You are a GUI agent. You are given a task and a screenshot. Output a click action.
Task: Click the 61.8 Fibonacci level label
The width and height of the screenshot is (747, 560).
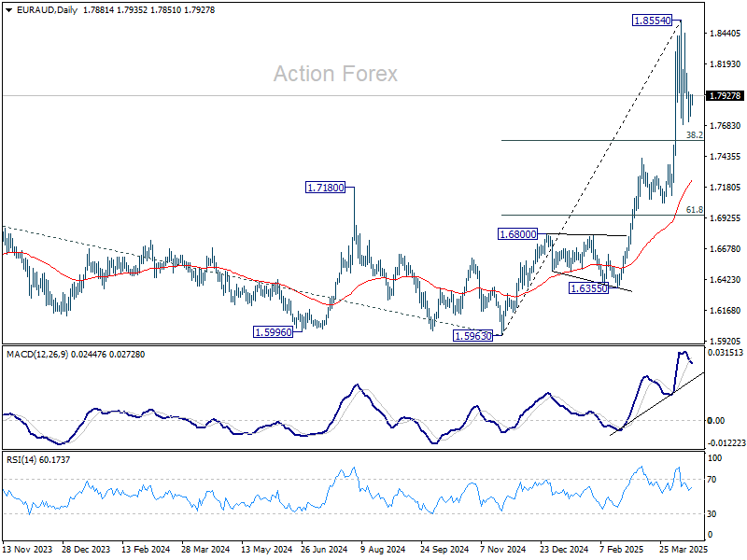694,210
